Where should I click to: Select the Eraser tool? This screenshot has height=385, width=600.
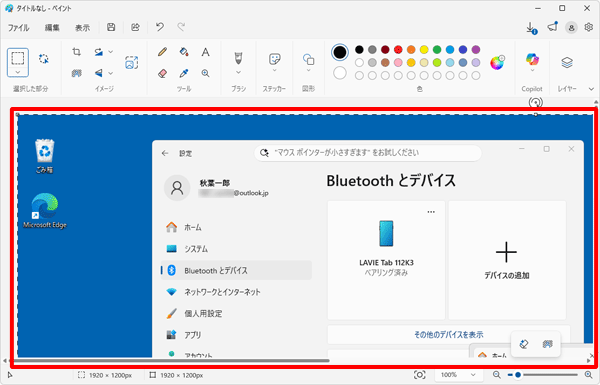pyautogui.click(x=162, y=73)
